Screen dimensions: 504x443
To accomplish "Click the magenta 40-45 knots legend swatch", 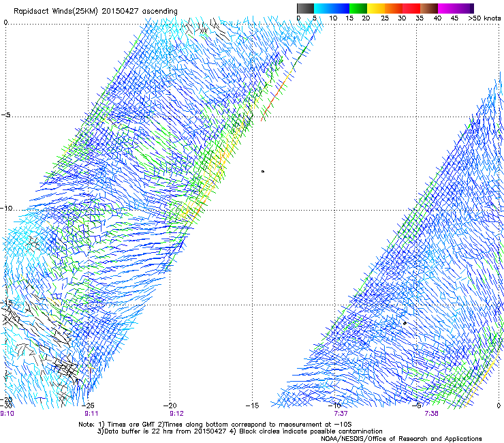I will tap(447, 8).
